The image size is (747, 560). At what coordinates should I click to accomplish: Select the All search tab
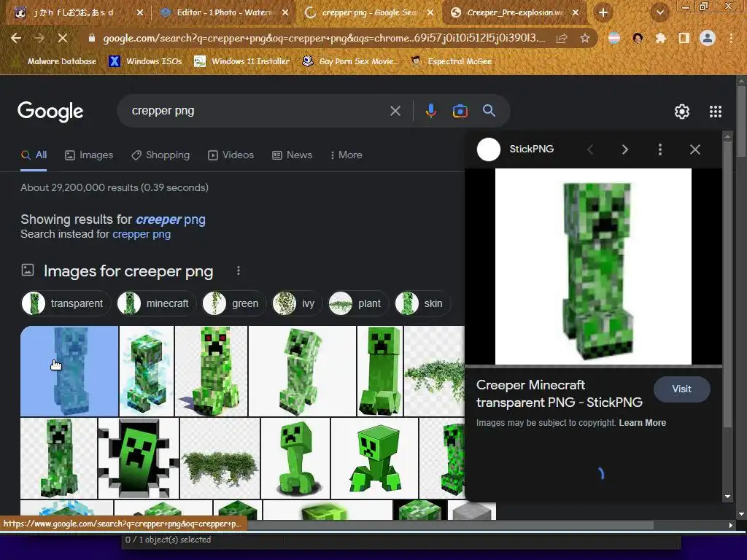pyautogui.click(x=34, y=155)
